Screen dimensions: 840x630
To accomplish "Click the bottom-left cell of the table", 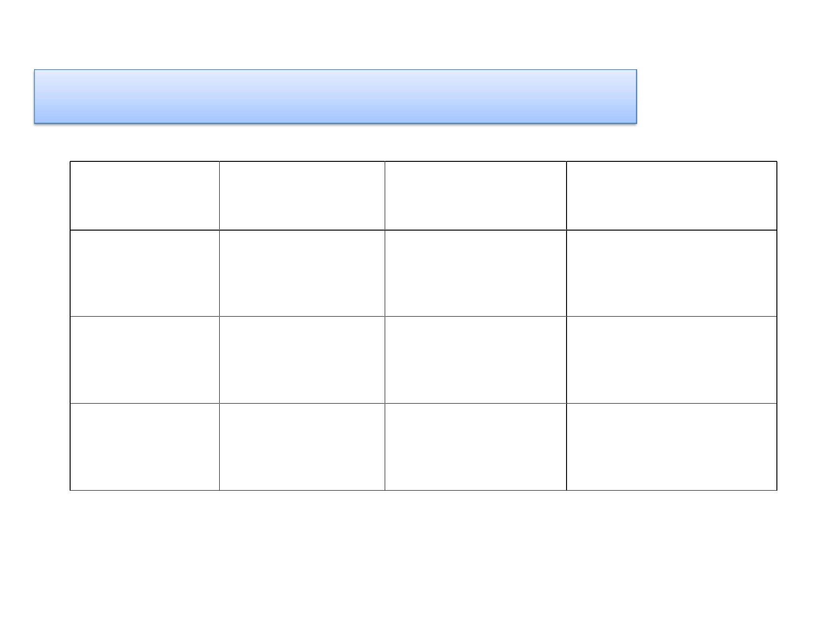I will point(144,447).
